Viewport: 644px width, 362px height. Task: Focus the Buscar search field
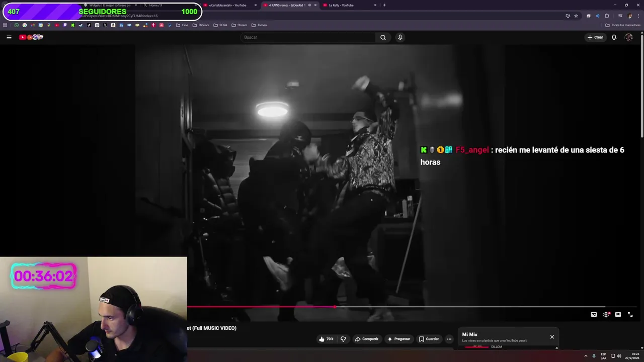308,37
